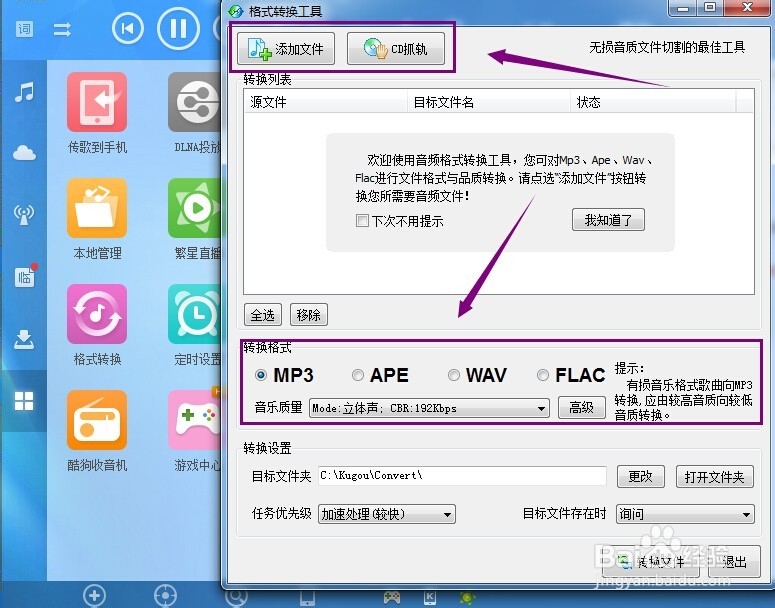Open 传歌到手机 app icon in Kugou
Image resolution: width=775 pixels, height=608 pixels.
pos(97,102)
